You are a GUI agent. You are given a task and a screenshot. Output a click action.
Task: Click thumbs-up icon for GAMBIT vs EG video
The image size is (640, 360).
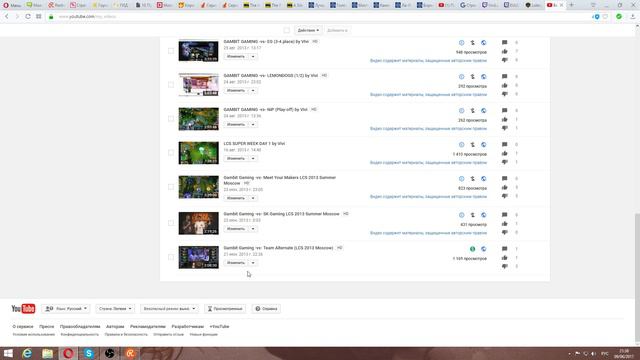tap(504, 51)
